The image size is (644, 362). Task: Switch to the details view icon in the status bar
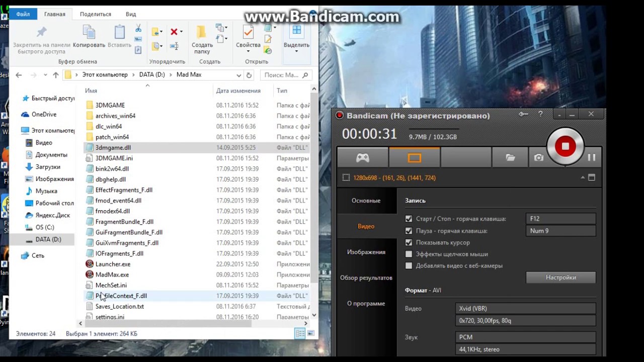click(300, 333)
